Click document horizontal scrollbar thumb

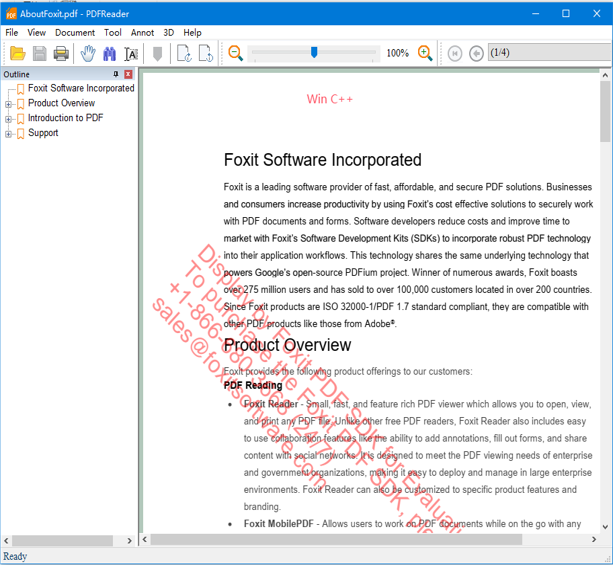tap(336, 540)
